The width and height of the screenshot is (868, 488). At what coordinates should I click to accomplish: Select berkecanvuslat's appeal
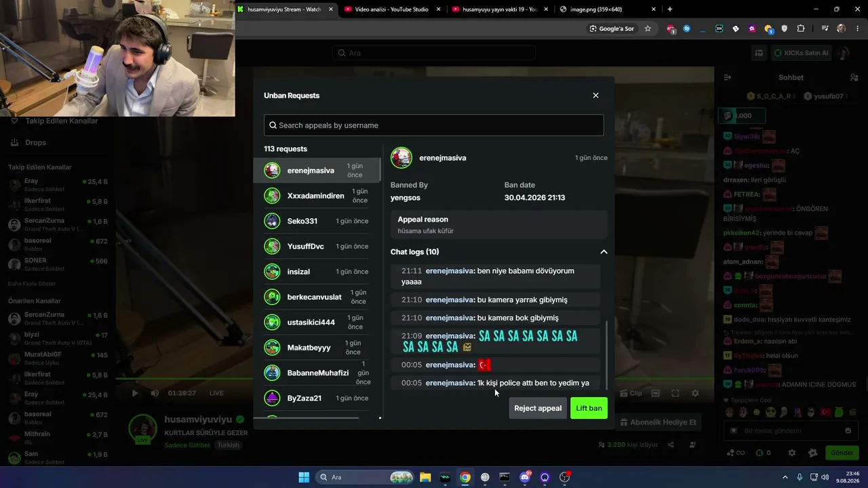pos(317,297)
